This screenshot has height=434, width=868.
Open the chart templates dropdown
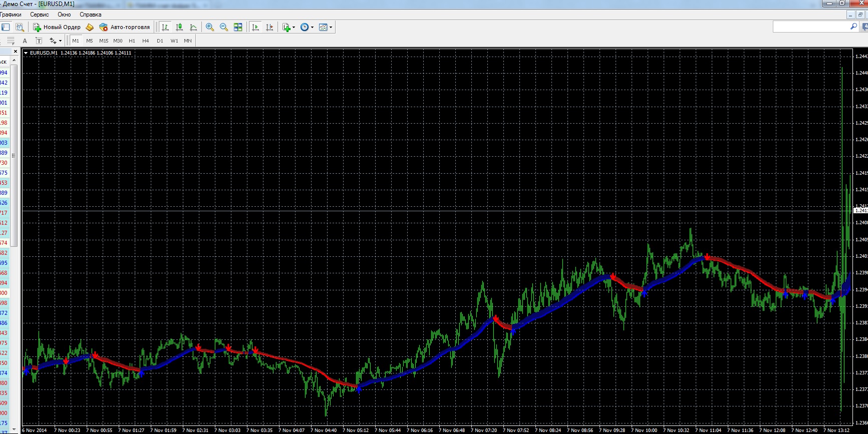325,27
